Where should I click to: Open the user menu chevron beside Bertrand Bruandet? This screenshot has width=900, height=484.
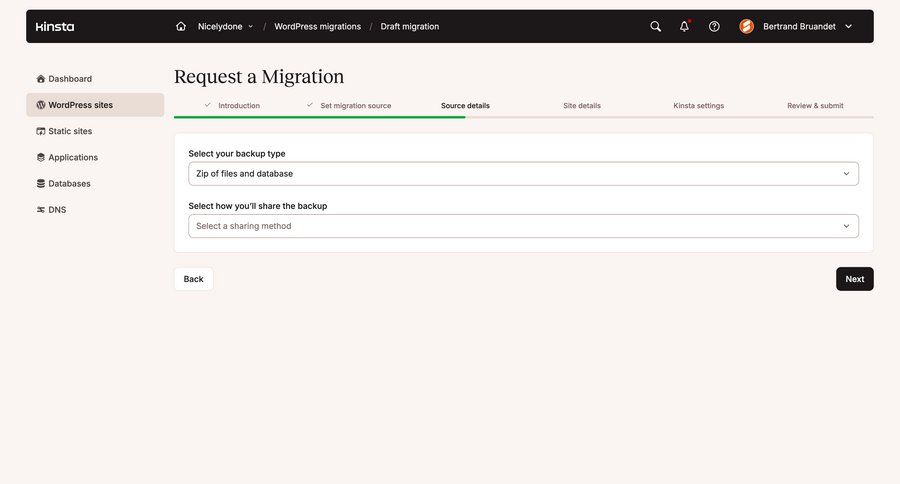pyautogui.click(x=848, y=26)
